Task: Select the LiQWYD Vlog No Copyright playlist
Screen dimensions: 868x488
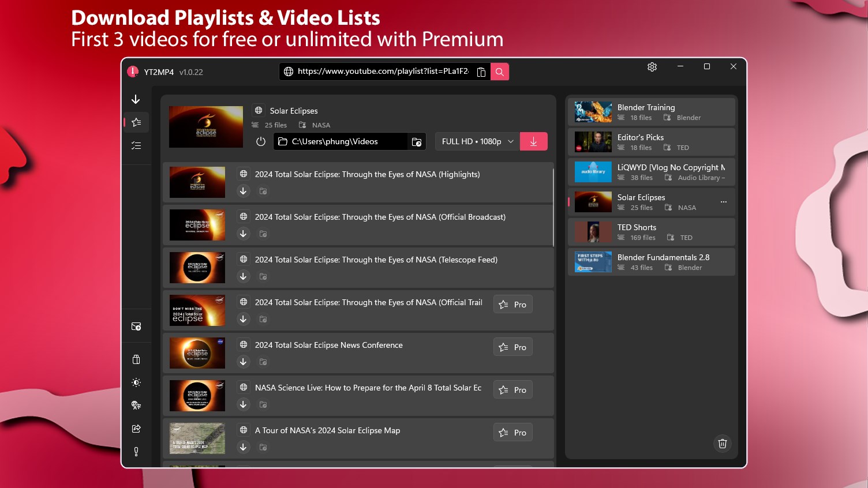Action: [652, 172]
